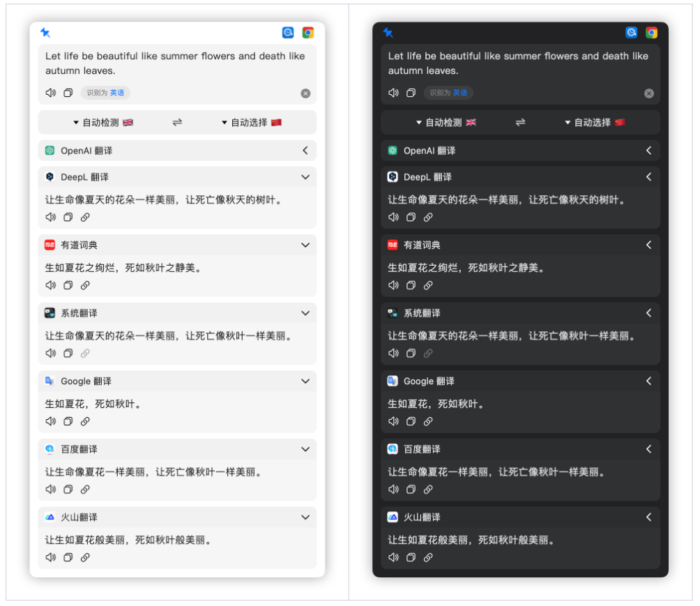Image resolution: width=700 pixels, height=606 pixels.
Task: Open the link icon under 百度翻译
Action: [85, 490]
